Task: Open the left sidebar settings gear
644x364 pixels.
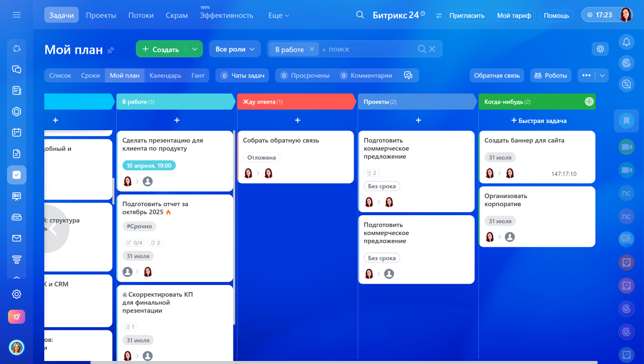Action: 17,294
